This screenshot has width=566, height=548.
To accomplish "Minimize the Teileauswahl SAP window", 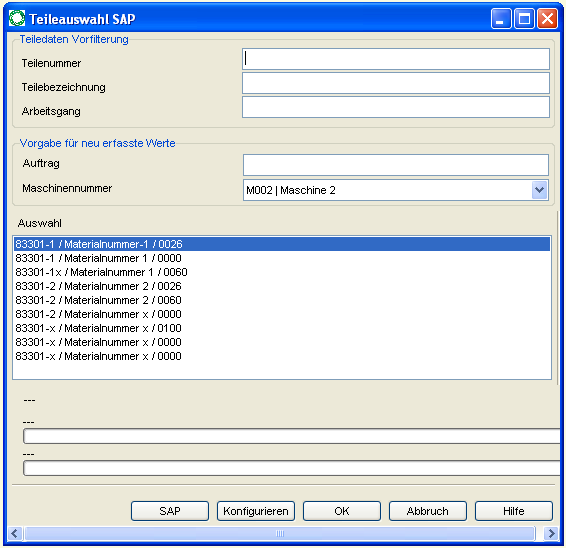I will (x=500, y=19).
